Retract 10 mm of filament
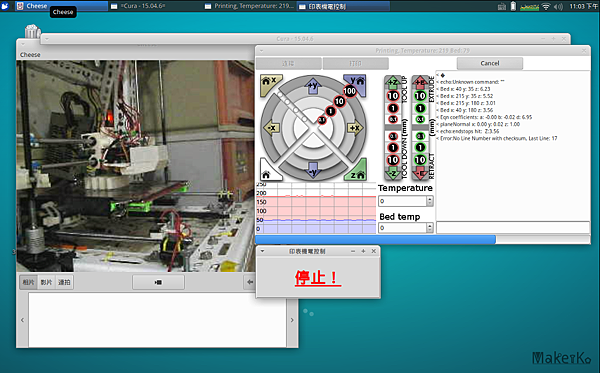 (x=420, y=160)
